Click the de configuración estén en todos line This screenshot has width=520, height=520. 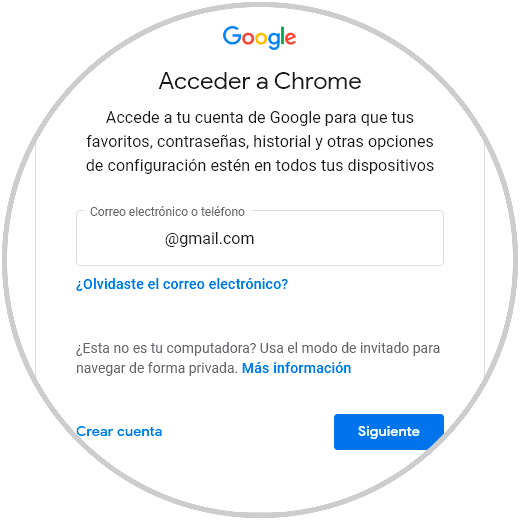260,166
